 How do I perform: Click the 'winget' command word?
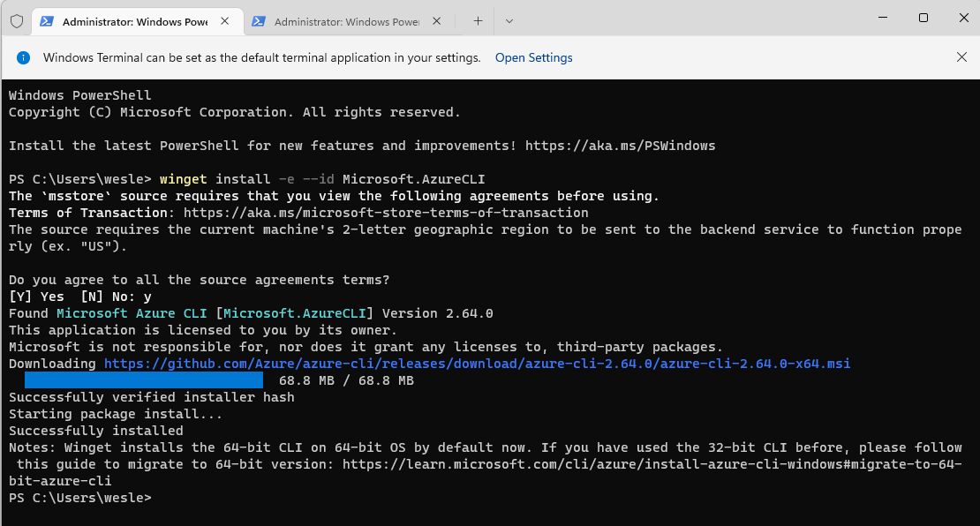(183, 179)
